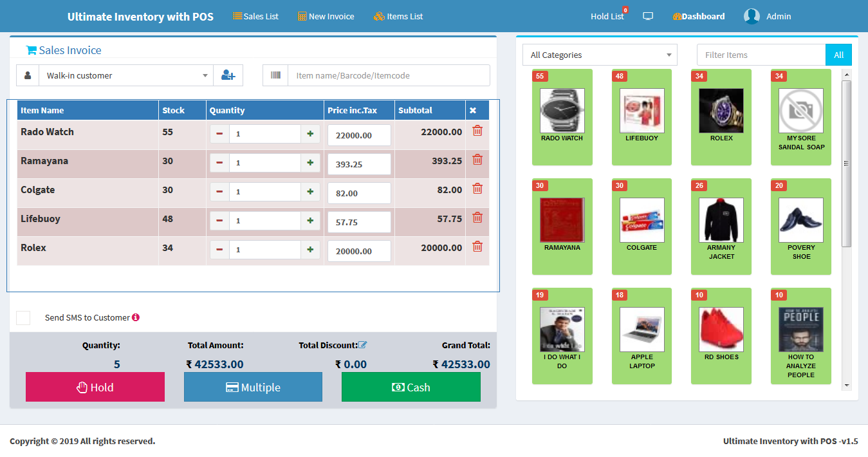Increase Ramayana quantity with plus icon

(310, 163)
